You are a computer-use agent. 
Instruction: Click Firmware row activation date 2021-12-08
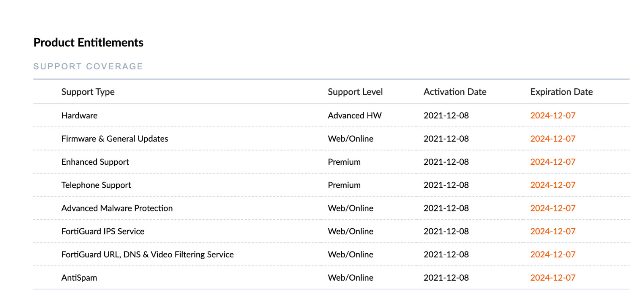click(446, 139)
